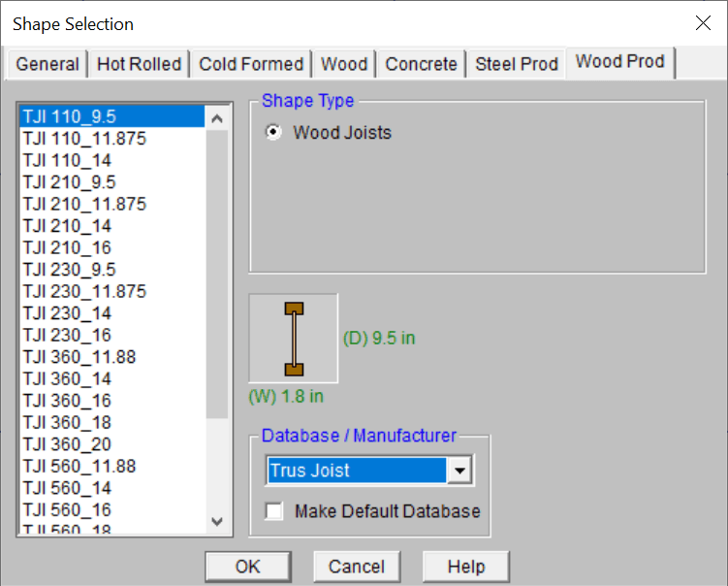The image size is (728, 586).
Task: Switch to the Cold Formed tab
Action: tap(251, 64)
